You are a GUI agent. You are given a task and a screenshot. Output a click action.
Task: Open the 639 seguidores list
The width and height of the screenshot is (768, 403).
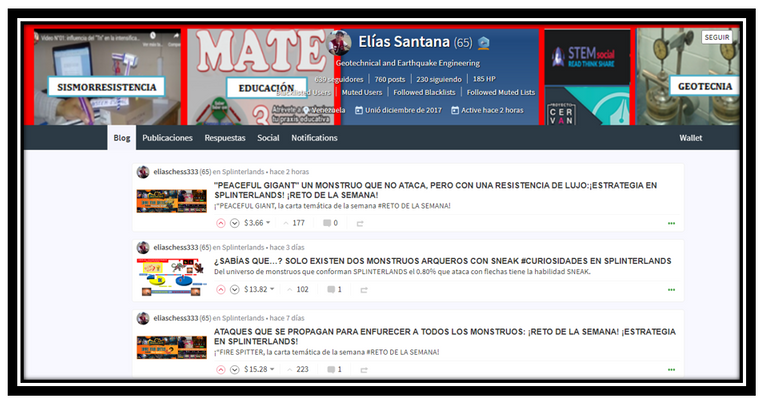click(339, 79)
